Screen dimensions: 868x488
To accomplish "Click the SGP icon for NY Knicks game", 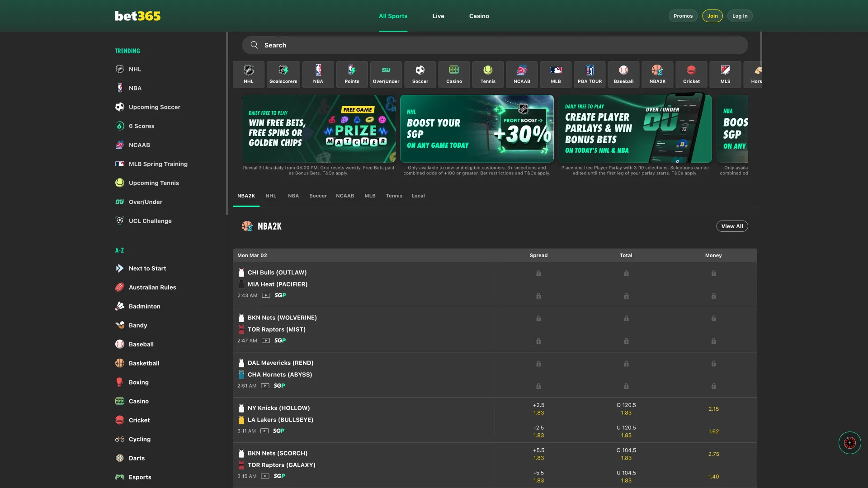I will click(278, 431).
